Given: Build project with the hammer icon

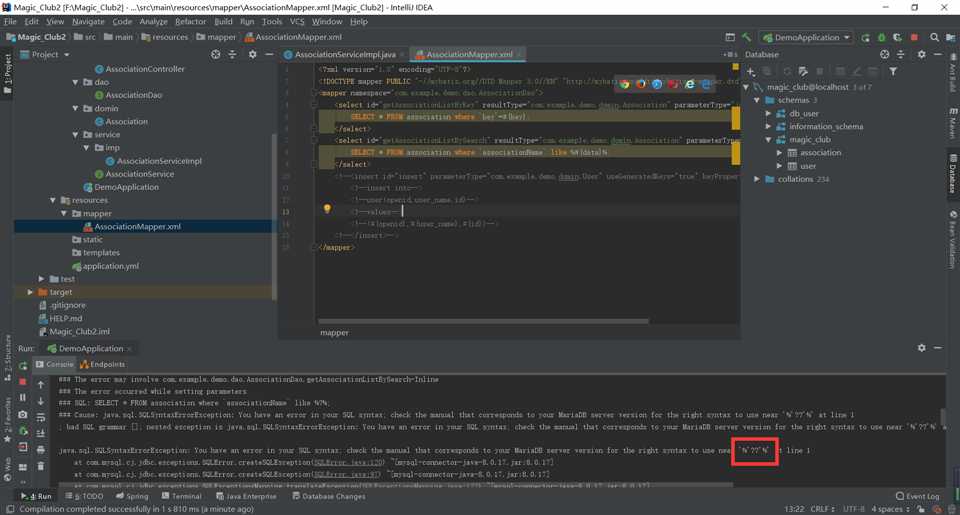Looking at the screenshot, I should [746, 37].
